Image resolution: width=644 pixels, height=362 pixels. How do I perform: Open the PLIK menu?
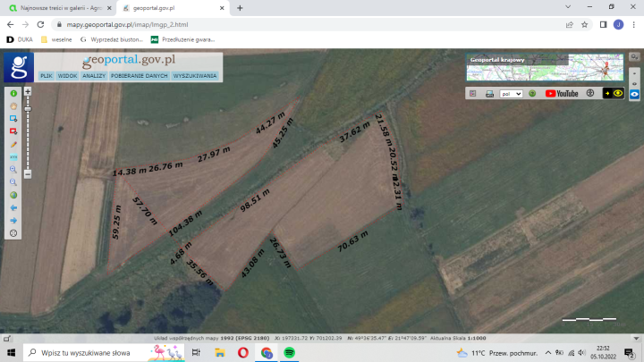point(46,76)
